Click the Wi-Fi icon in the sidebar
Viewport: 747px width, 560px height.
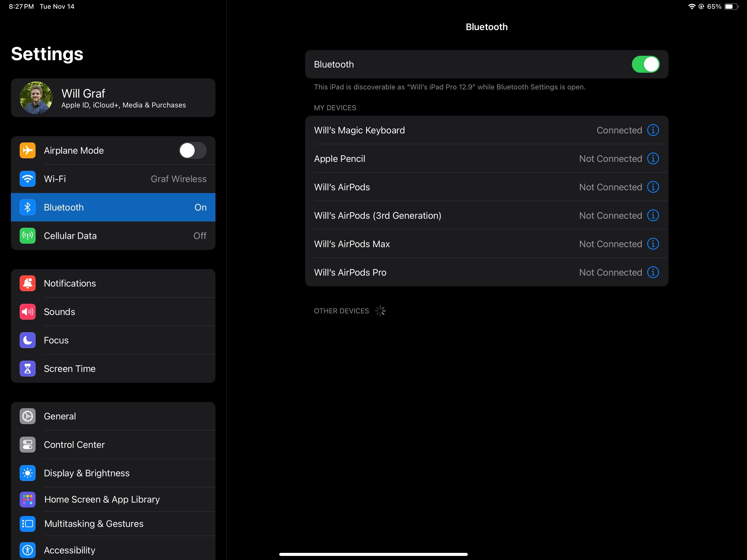coord(27,179)
